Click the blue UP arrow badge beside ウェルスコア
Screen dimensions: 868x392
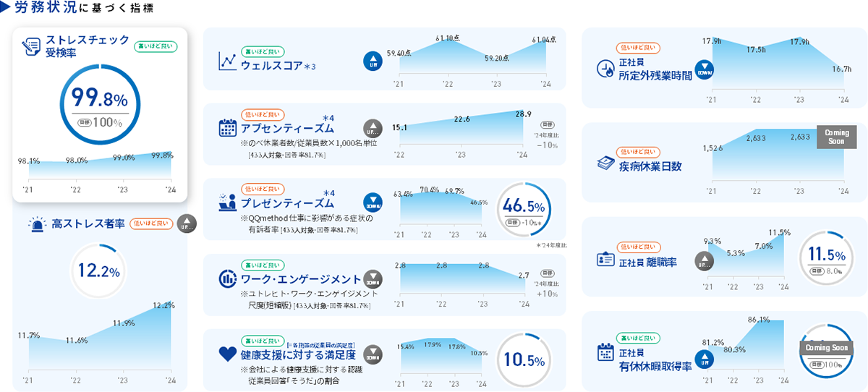pos(372,61)
